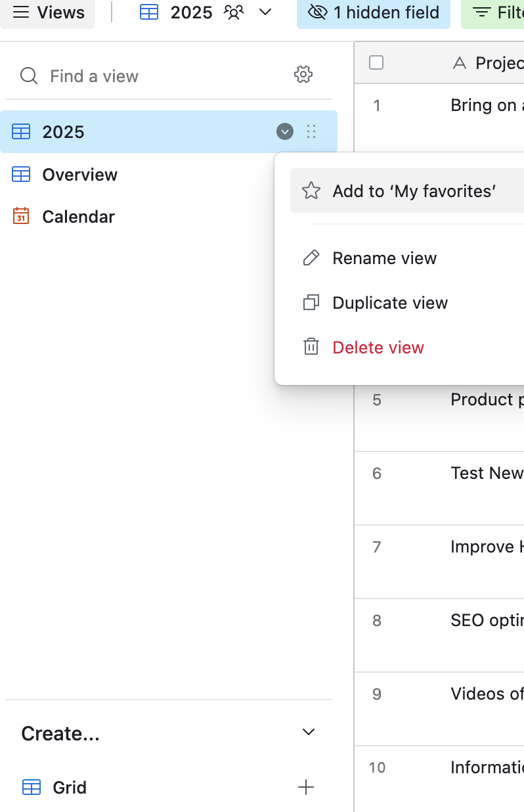
Task: Click the drag handle on the 2025 view
Action: pos(311,132)
